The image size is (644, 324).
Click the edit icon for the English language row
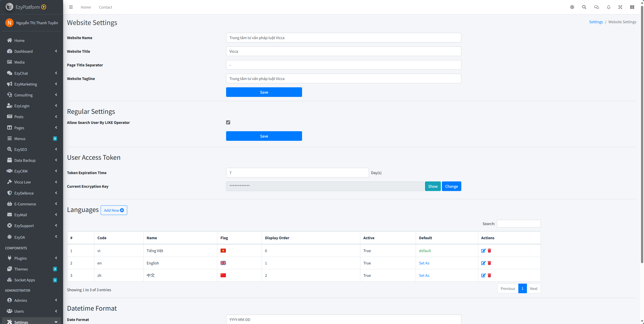coord(483,263)
